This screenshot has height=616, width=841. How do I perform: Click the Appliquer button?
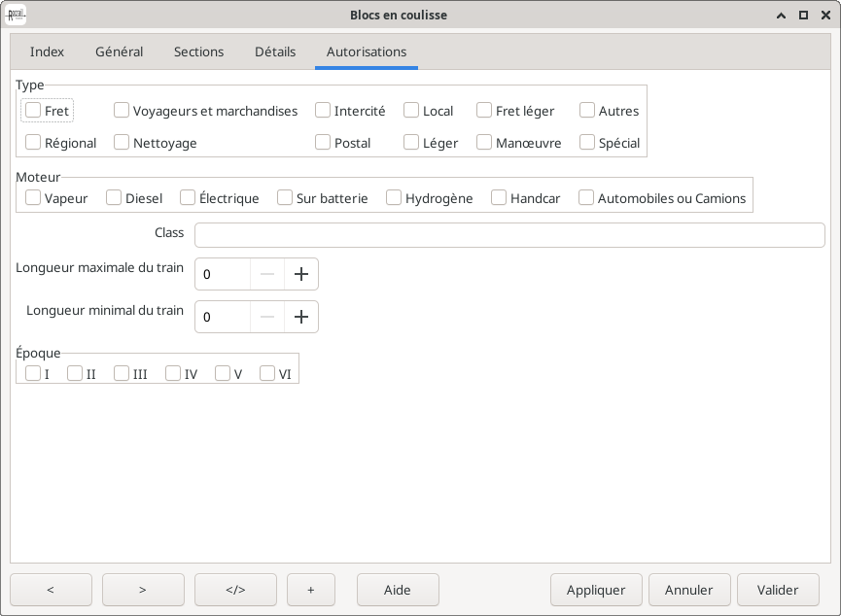pyautogui.click(x=596, y=590)
